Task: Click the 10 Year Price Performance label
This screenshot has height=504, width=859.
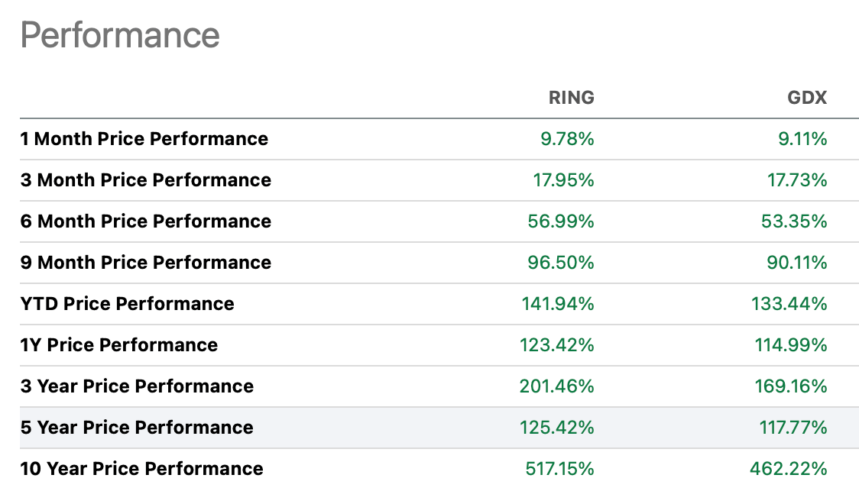Action: click(142, 469)
